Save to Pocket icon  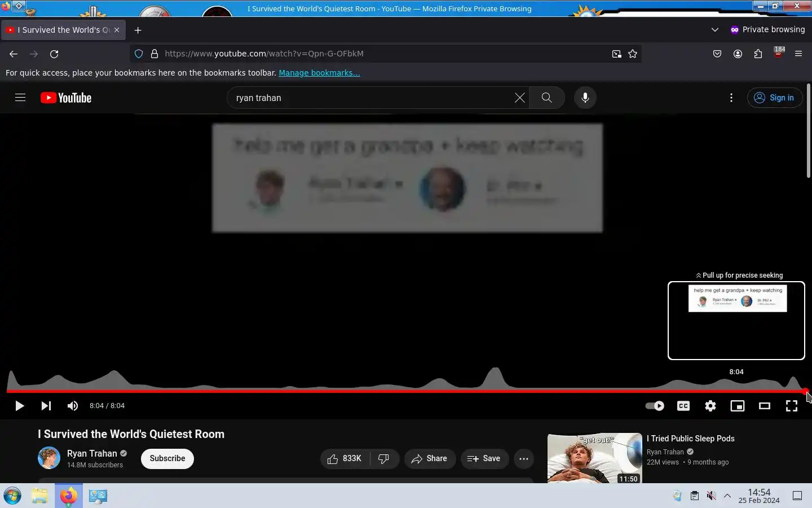(x=717, y=54)
